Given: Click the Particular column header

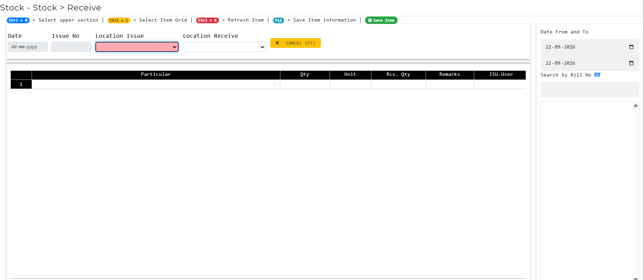Looking at the screenshot, I should (x=156, y=74).
